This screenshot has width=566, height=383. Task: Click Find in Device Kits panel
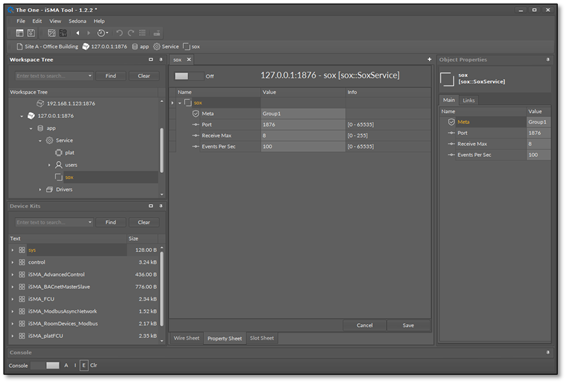click(111, 222)
